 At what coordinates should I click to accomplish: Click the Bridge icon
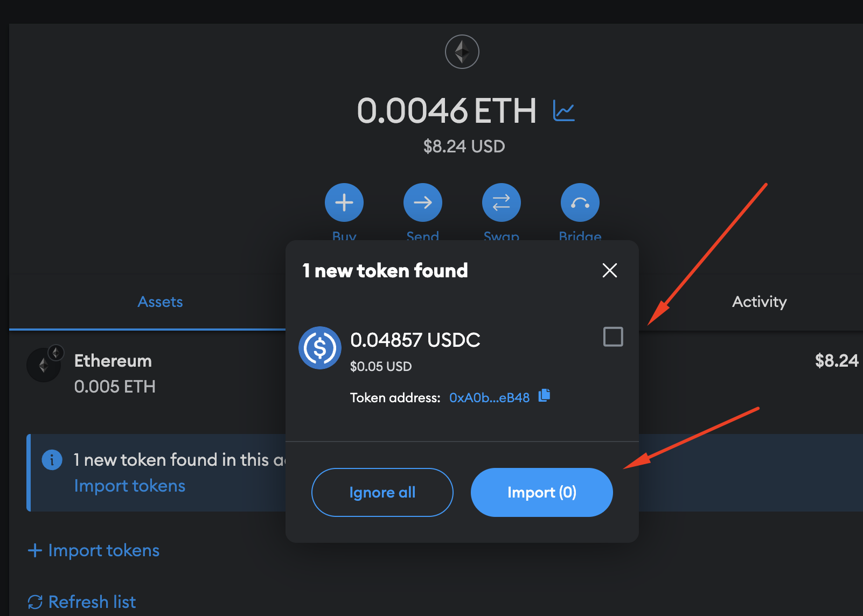click(x=580, y=202)
